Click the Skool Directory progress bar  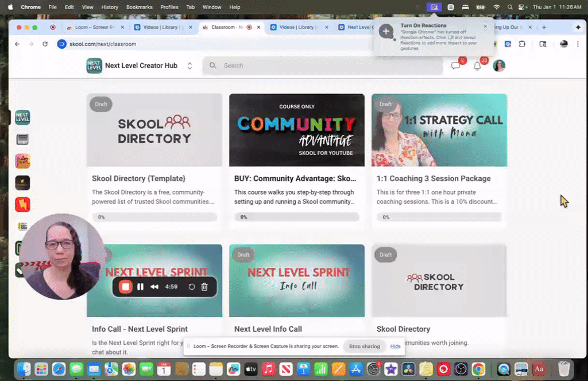coord(154,217)
